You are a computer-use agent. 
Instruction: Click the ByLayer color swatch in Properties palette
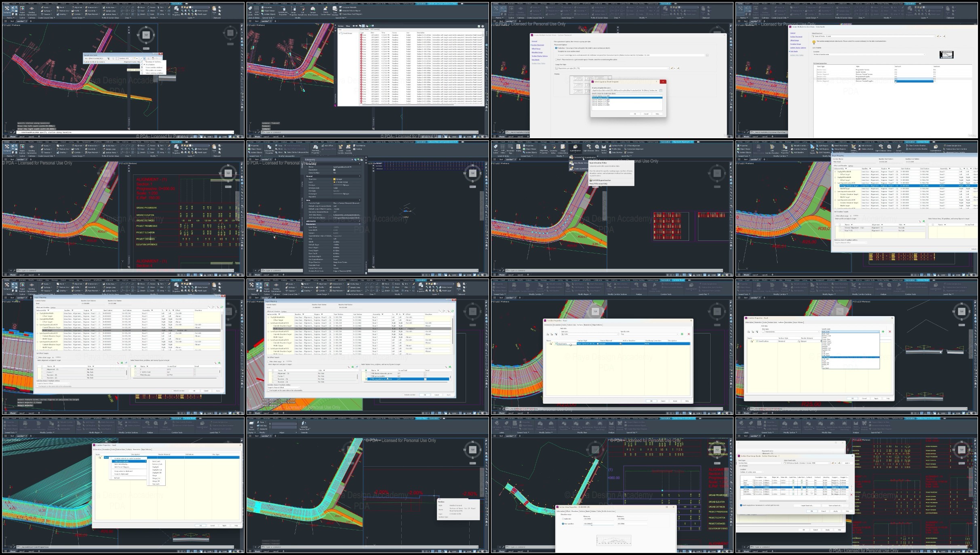pos(335,179)
